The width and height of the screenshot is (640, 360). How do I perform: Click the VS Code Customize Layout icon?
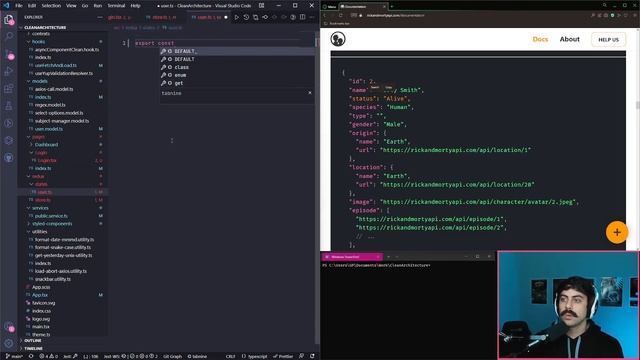coord(261,6)
